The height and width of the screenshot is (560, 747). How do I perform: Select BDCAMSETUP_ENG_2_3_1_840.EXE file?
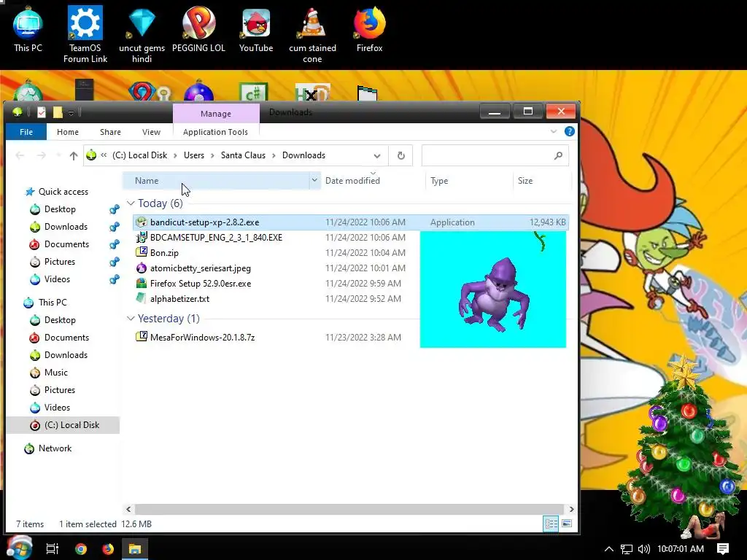(216, 237)
